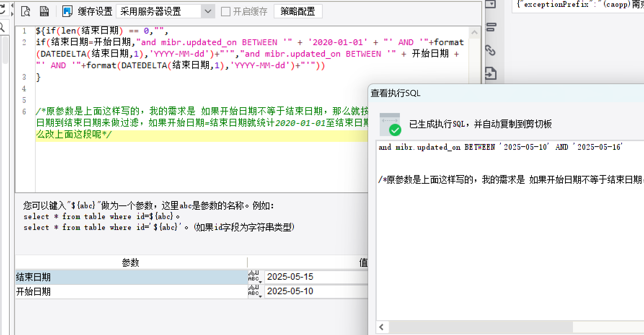The image size is (644, 335).
Task: Click the magnifier search icon at left edge
Action: (2, 27)
